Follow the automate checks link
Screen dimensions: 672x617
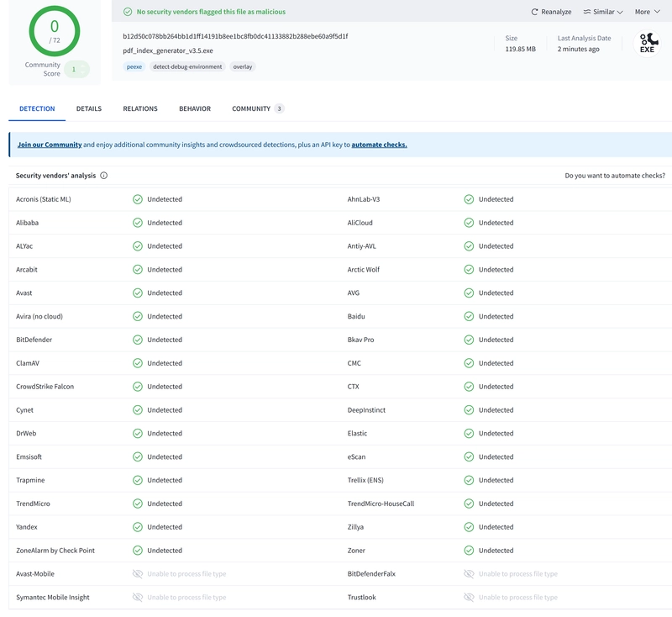(x=380, y=145)
